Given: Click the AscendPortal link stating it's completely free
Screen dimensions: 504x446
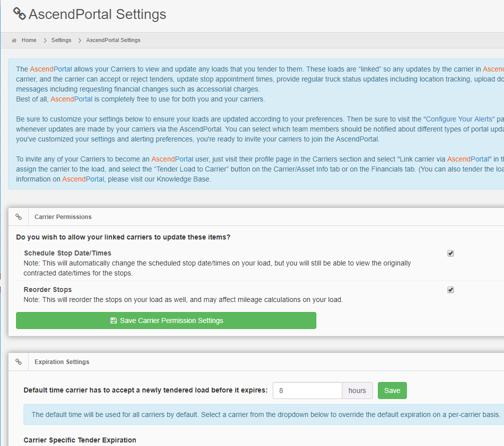Looking at the screenshot, I should coord(71,99).
